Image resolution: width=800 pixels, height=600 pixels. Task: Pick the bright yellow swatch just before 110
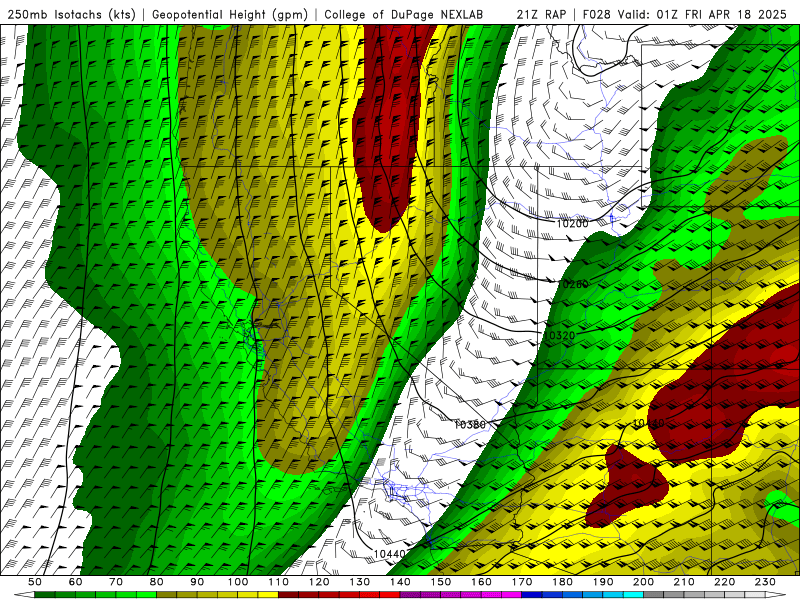pos(268,594)
